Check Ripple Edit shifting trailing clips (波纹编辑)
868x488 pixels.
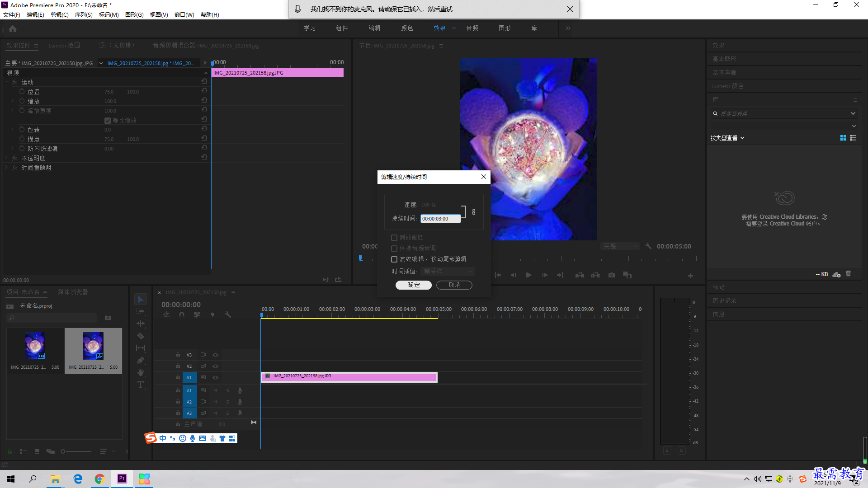pos(394,259)
